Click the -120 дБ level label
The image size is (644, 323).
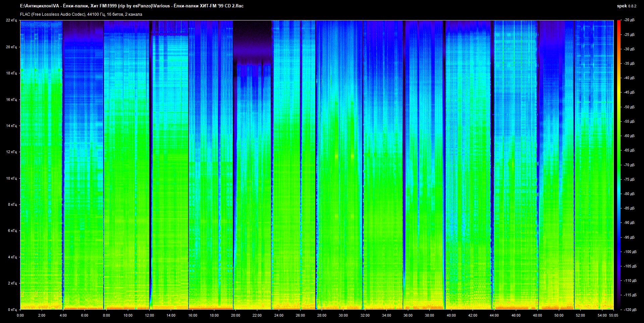pos(630,310)
